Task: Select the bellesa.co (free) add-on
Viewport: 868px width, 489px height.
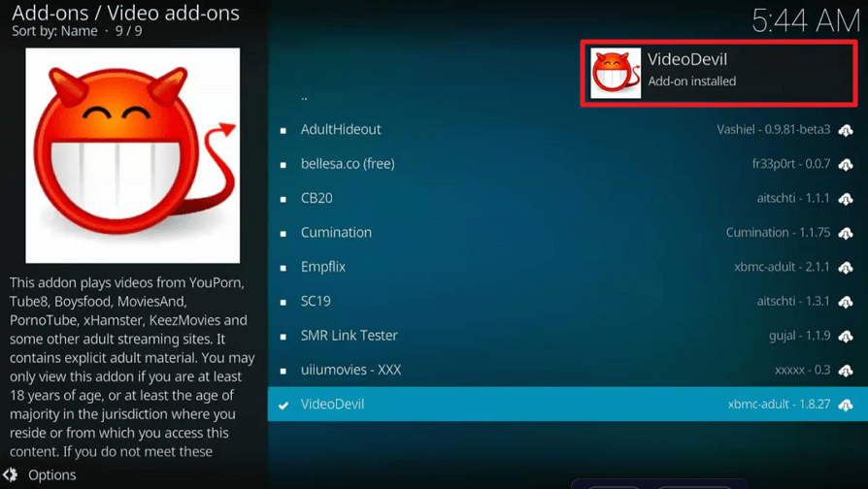Action: (568, 164)
